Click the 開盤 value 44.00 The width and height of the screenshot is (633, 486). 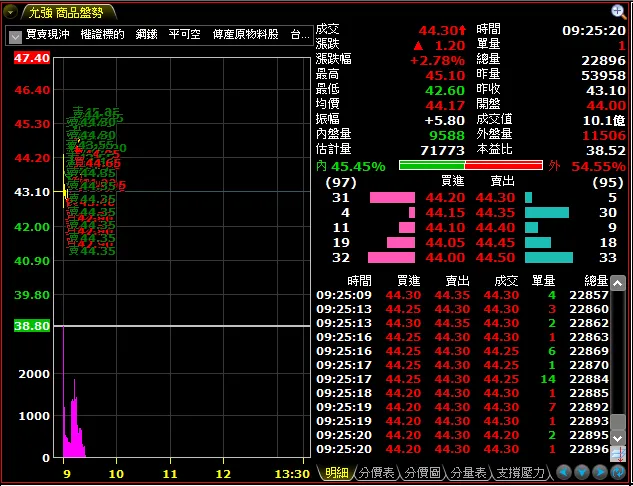606,106
